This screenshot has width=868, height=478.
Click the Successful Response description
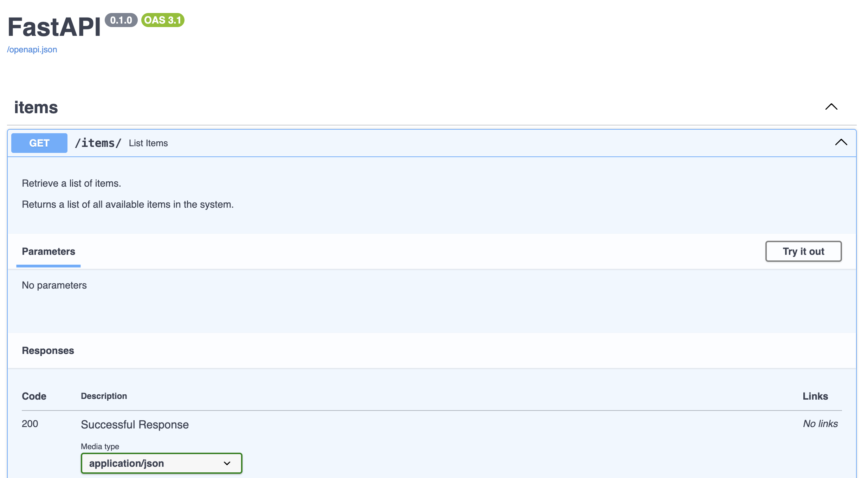(x=135, y=425)
